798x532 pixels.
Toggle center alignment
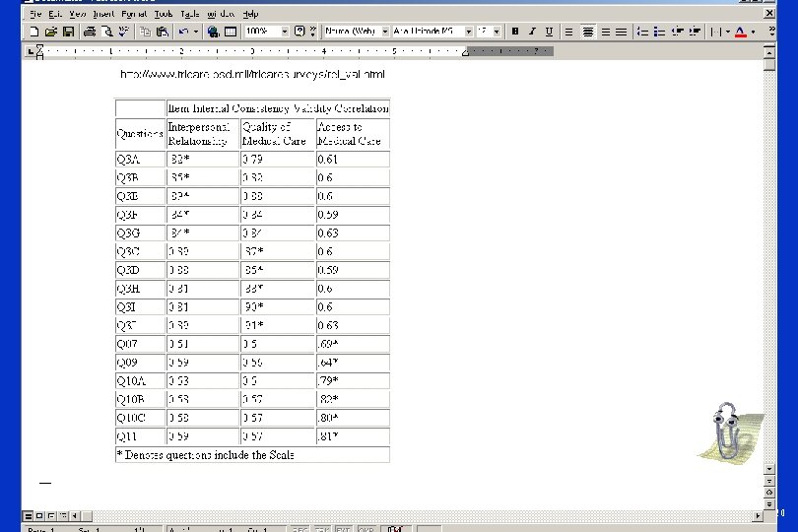coord(588,32)
